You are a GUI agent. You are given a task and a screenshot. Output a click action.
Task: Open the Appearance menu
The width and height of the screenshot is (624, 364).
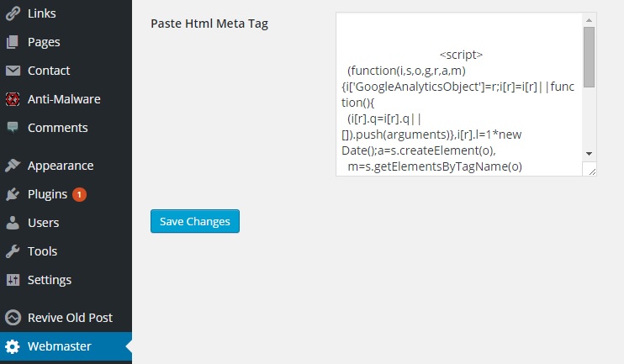tap(60, 166)
